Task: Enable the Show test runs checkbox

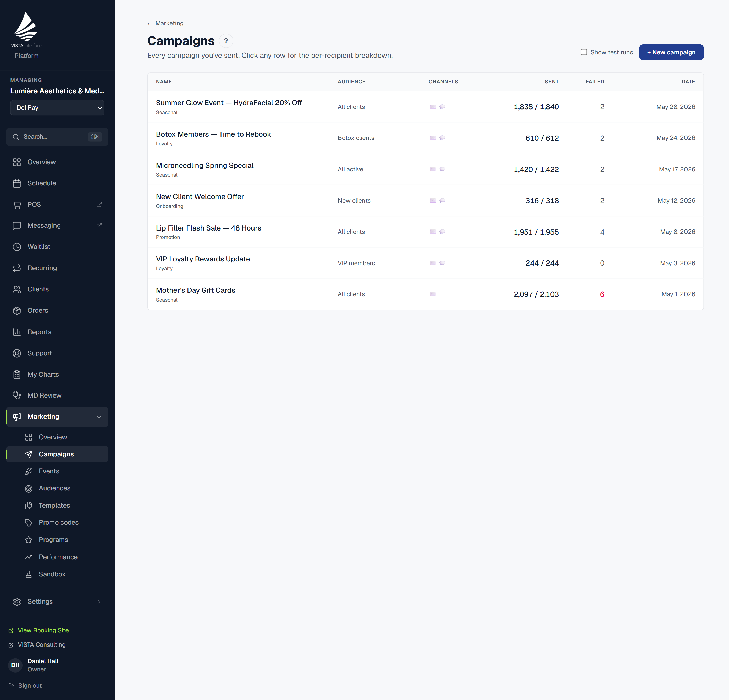Action: (583, 52)
